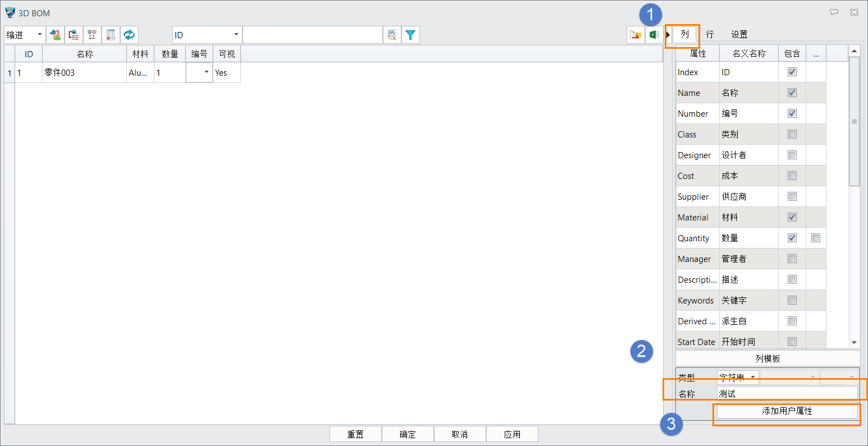The height and width of the screenshot is (446, 868).
Task: Click the tree-structure list toolbar icon
Action: [74, 35]
